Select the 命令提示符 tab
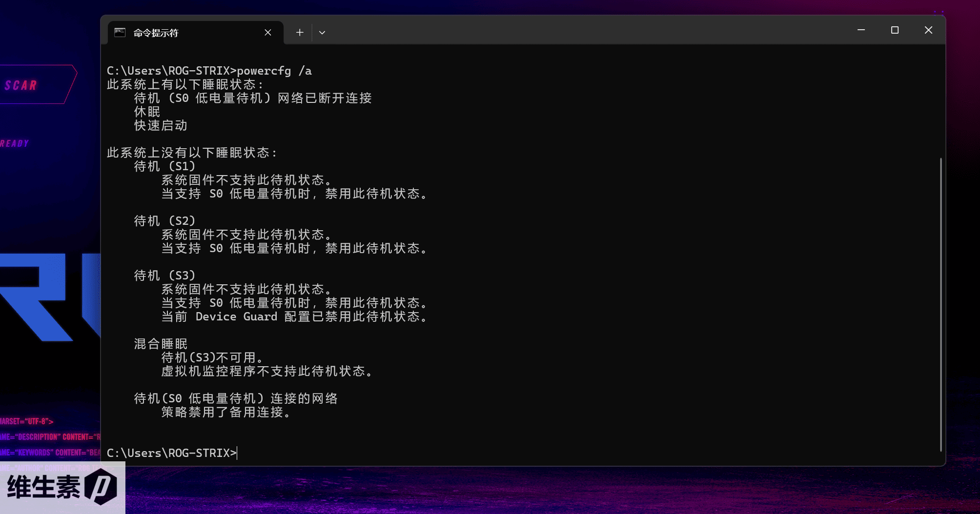Viewport: 980px width, 514px height. coord(185,33)
